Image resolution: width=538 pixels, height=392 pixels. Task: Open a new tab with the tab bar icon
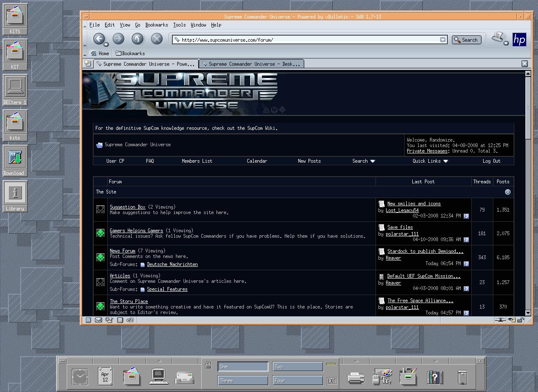pos(87,64)
